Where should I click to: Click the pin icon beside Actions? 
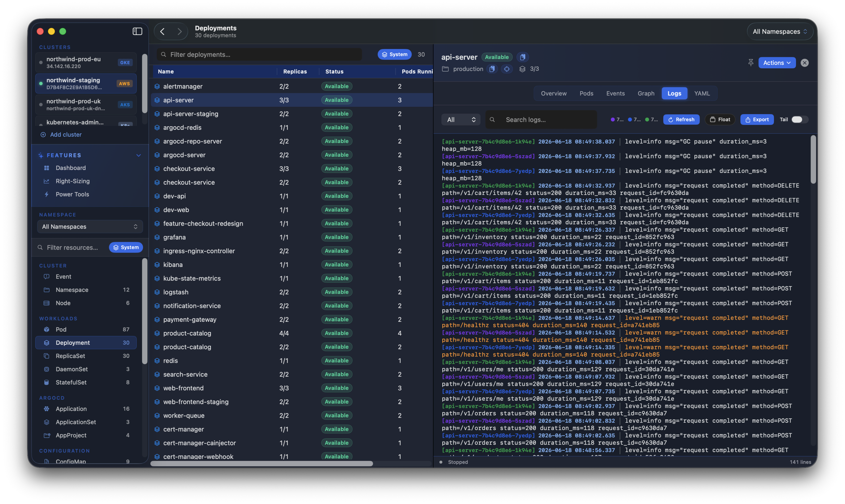[x=751, y=63]
